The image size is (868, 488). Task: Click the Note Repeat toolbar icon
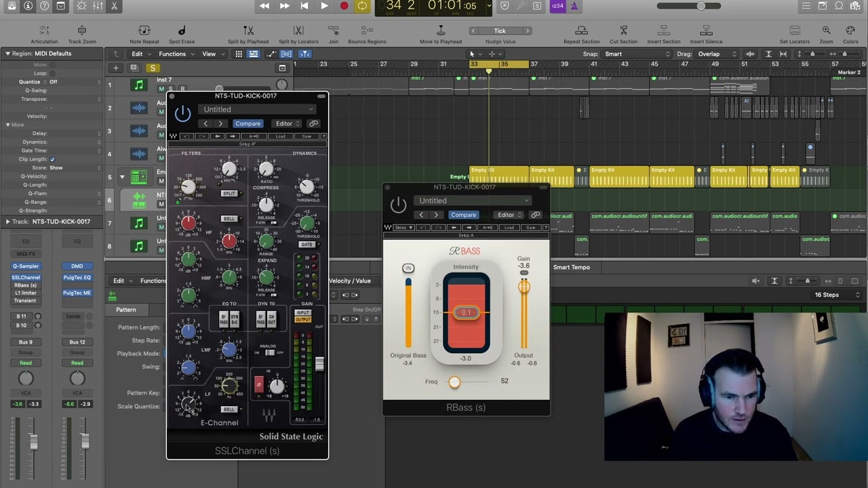coord(144,30)
